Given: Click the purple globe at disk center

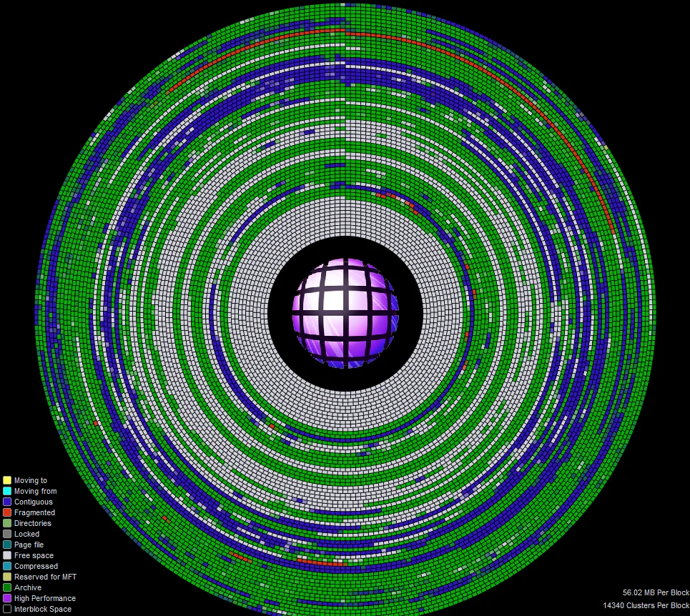Looking at the screenshot, I should click(345, 313).
